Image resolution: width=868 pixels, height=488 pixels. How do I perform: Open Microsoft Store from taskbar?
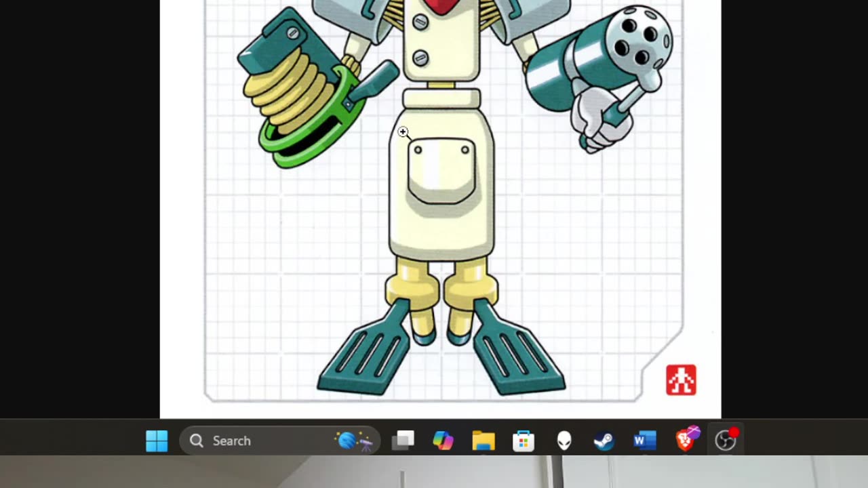tap(524, 441)
